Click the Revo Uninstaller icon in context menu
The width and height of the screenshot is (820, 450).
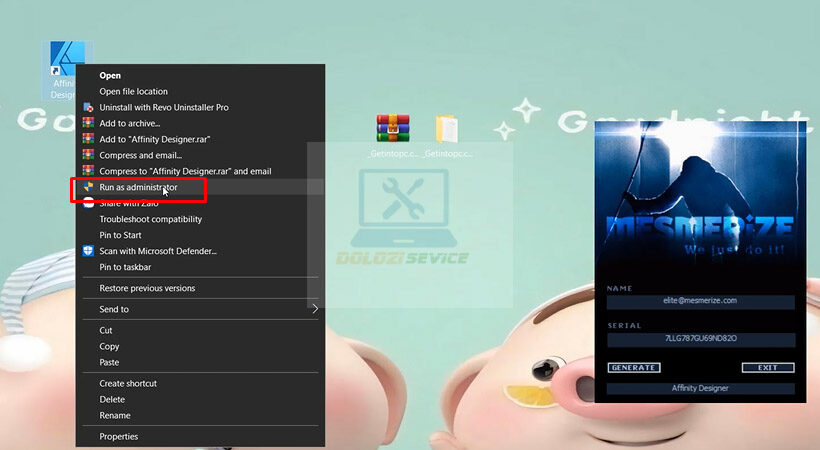coord(88,107)
